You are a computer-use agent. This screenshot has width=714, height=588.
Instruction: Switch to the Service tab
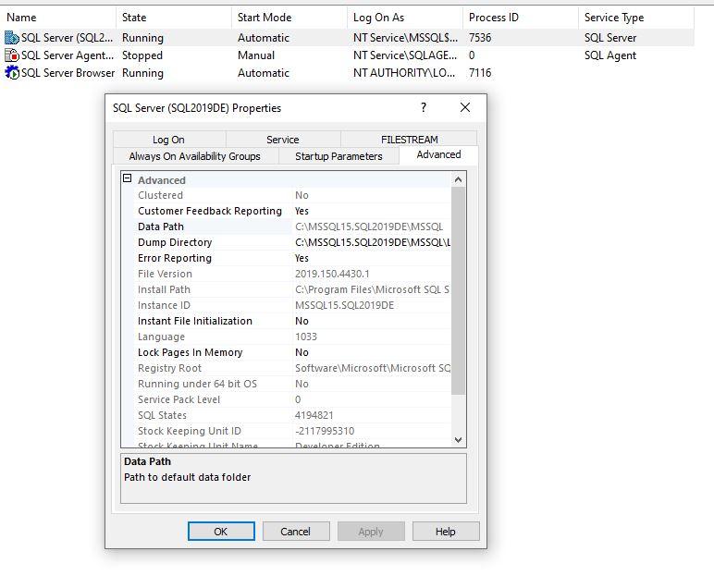pos(283,140)
